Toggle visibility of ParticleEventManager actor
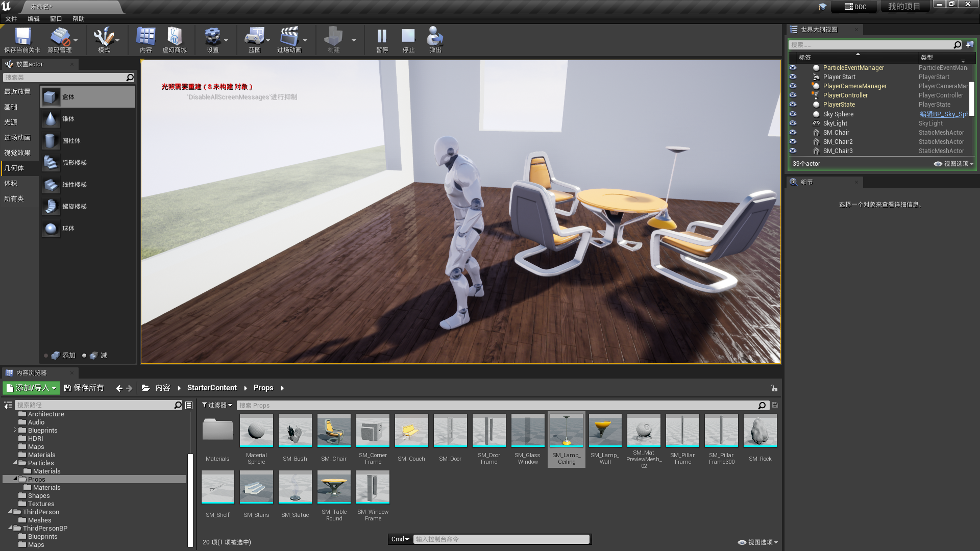 [x=793, y=67]
